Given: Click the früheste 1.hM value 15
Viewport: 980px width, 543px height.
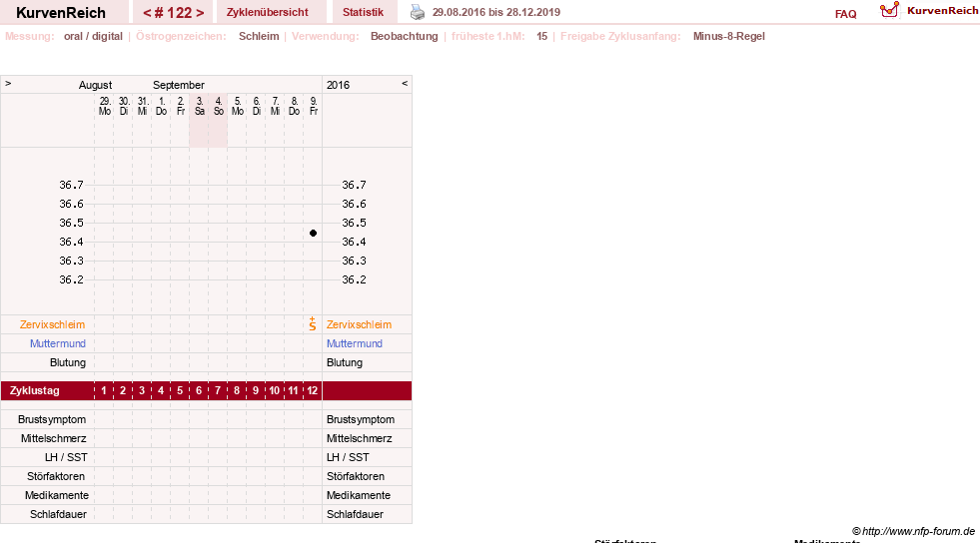Looking at the screenshot, I should pos(541,36).
